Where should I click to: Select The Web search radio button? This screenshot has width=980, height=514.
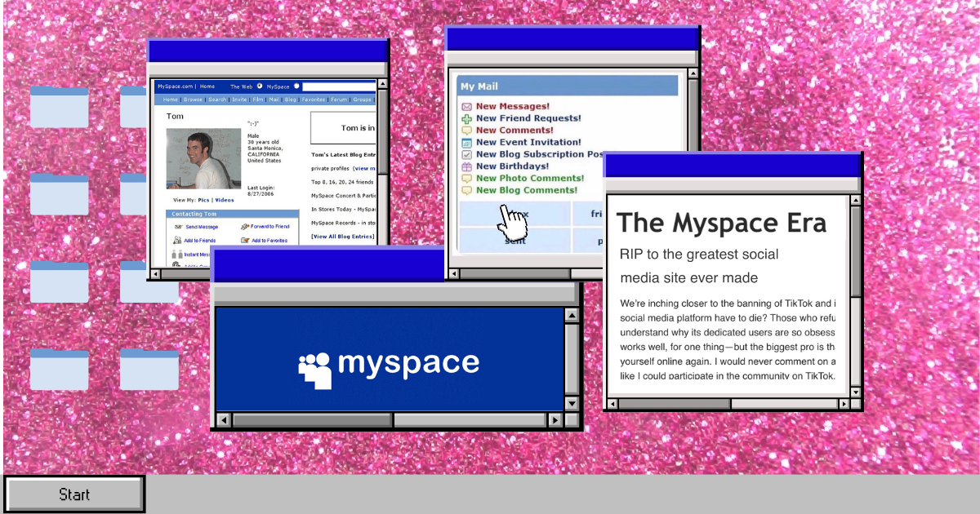click(260, 86)
